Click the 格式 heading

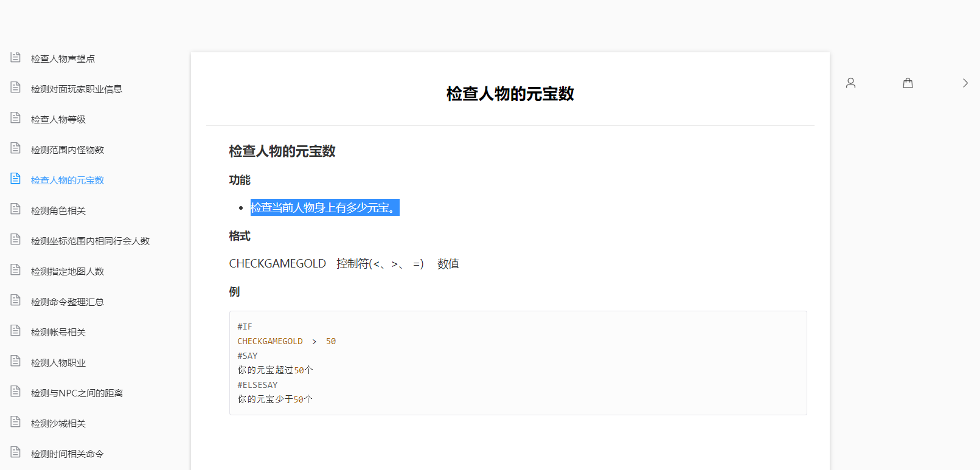[x=240, y=236]
